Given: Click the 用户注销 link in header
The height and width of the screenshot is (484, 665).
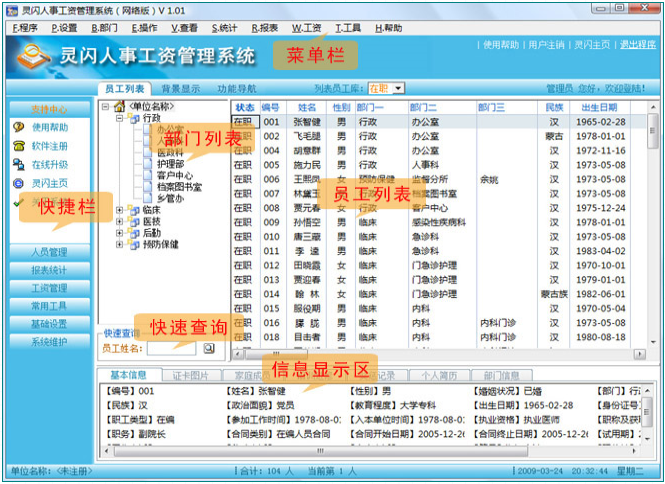Looking at the screenshot, I should point(546,45).
